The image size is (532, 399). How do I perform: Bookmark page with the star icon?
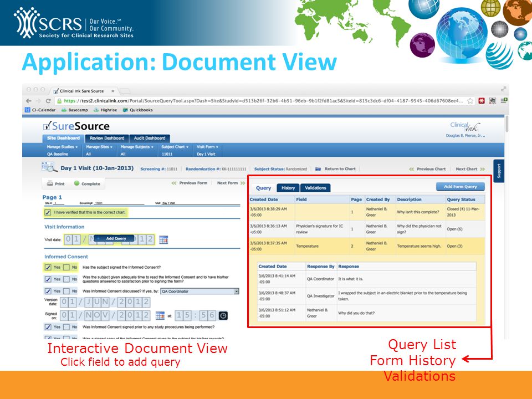point(470,101)
